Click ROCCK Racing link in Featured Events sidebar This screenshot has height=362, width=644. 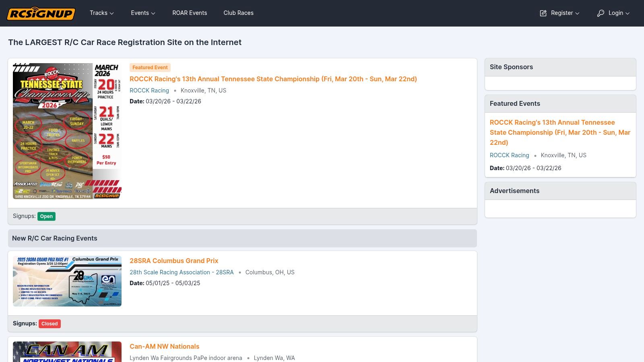510,155
